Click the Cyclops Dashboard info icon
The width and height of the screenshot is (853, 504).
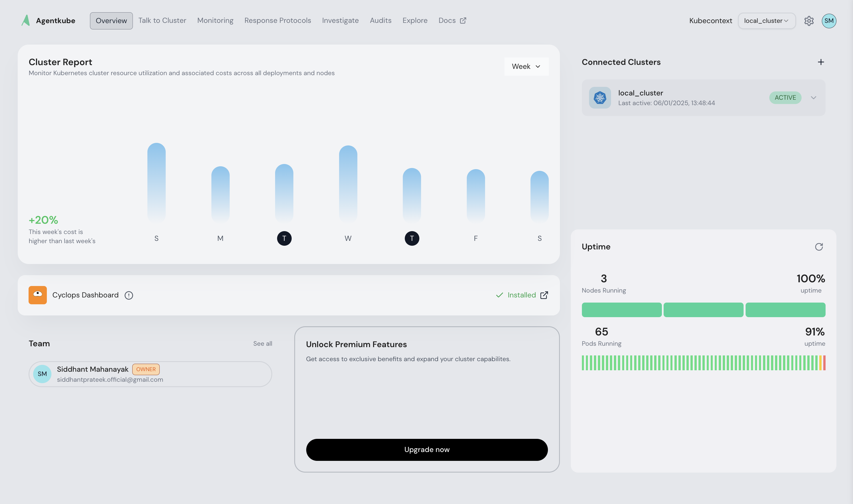[129, 295]
